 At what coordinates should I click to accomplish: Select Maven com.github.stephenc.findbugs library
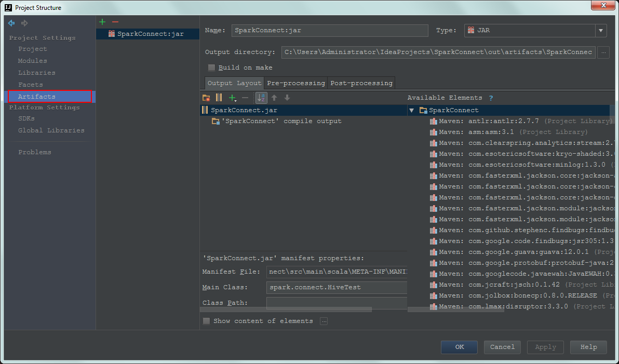pos(522,231)
